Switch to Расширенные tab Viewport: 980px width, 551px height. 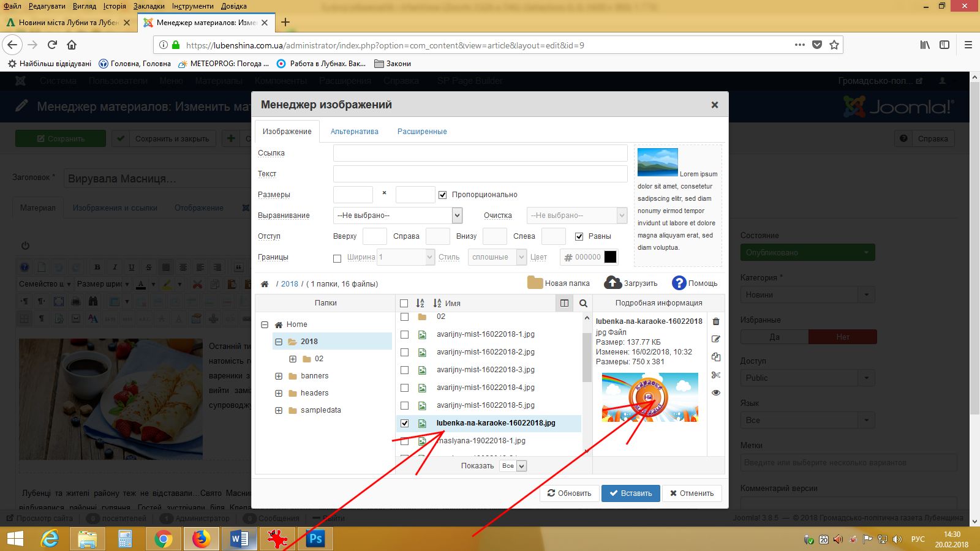tap(422, 132)
